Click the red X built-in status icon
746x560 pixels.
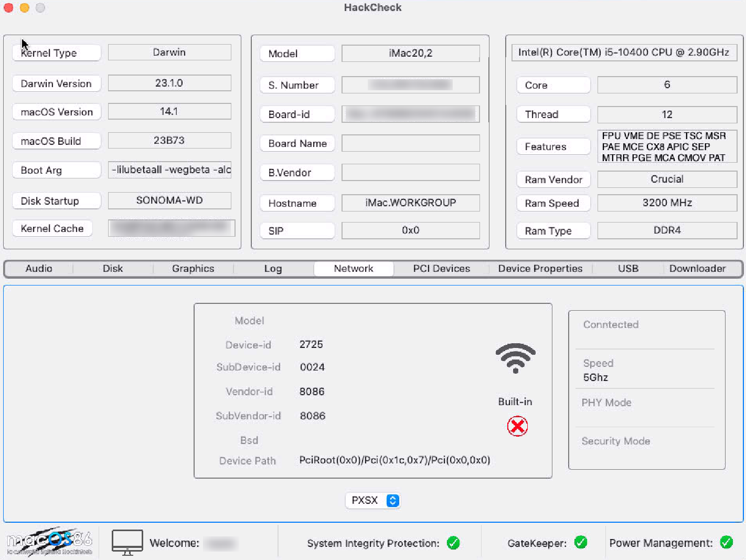tap(517, 426)
